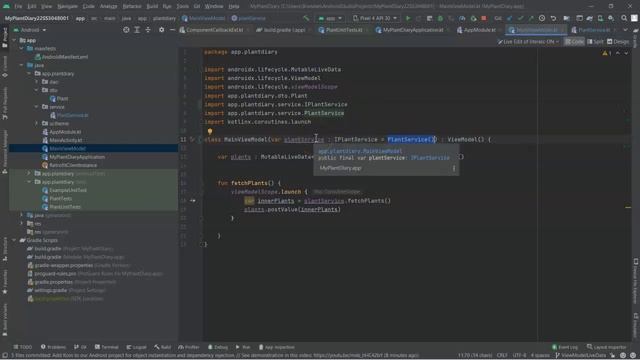Open the Layout Inspector tool window
Viewport: 640px width, 360px height.
606,347
